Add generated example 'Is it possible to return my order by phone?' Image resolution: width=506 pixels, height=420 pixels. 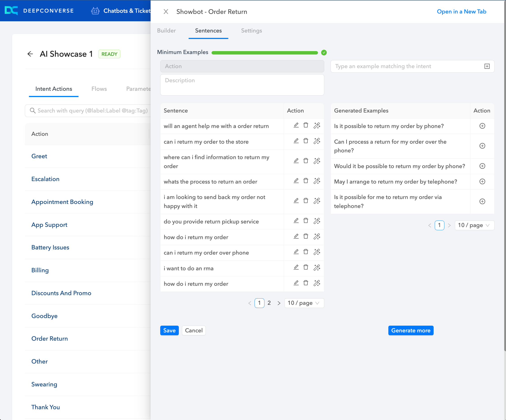pos(482,126)
